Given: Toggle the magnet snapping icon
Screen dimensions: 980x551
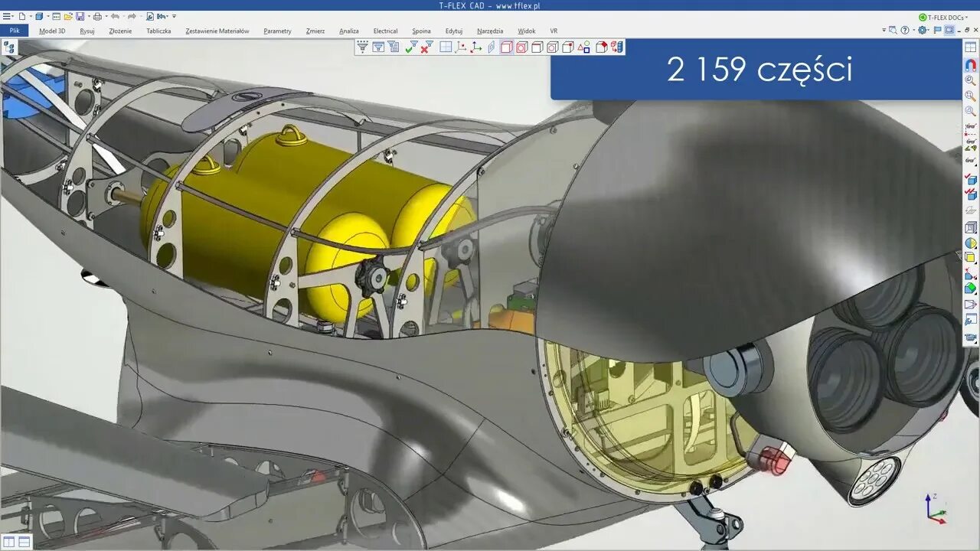Looking at the screenshot, I should pyautogui.click(x=971, y=65).
